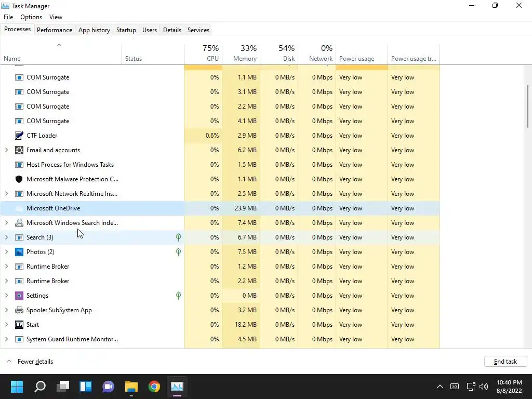Viewport: 532px width, 399px height.
Task: Open the File menu
Action: coord(8,17)
